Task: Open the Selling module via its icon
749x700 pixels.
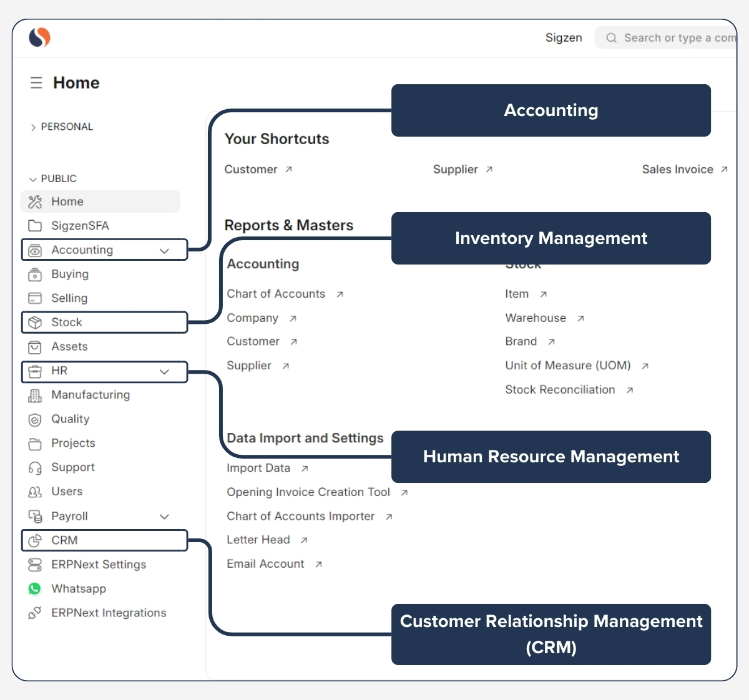Action: [35, 298]
